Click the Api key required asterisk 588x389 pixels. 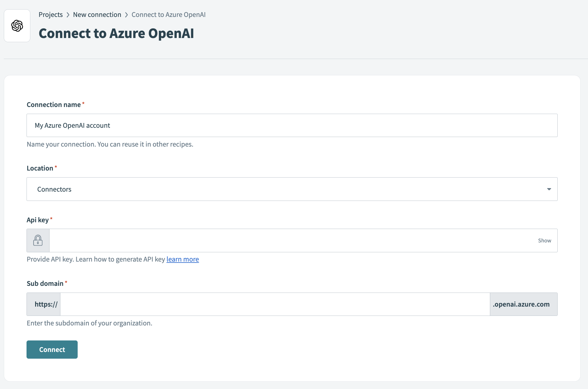pyautogui.click(x=51, y=219)
